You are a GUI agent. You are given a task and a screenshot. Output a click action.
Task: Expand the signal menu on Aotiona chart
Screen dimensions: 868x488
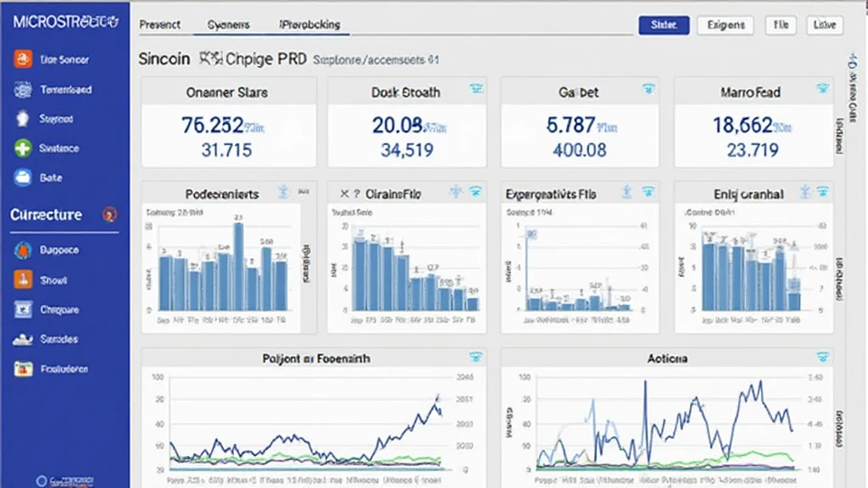tap(821, 358)
